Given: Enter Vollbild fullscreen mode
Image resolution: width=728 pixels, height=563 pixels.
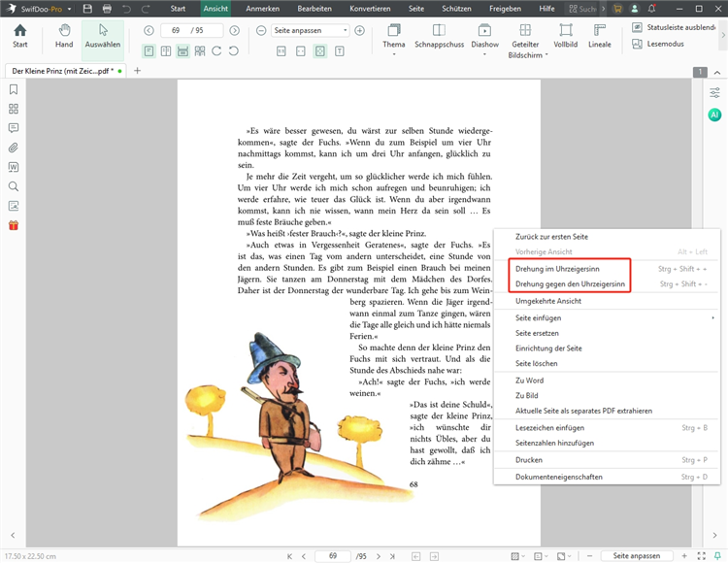Looking at the screenshot, I should pos(566,36).
